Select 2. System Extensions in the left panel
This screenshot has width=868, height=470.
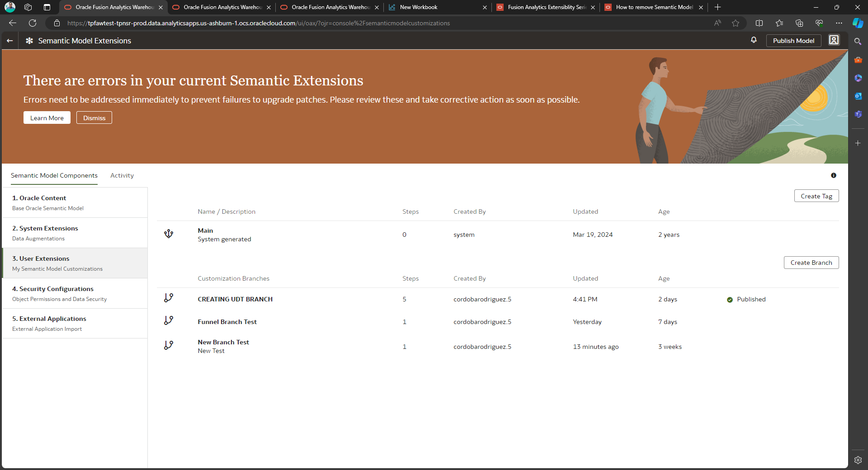point(75,233)
